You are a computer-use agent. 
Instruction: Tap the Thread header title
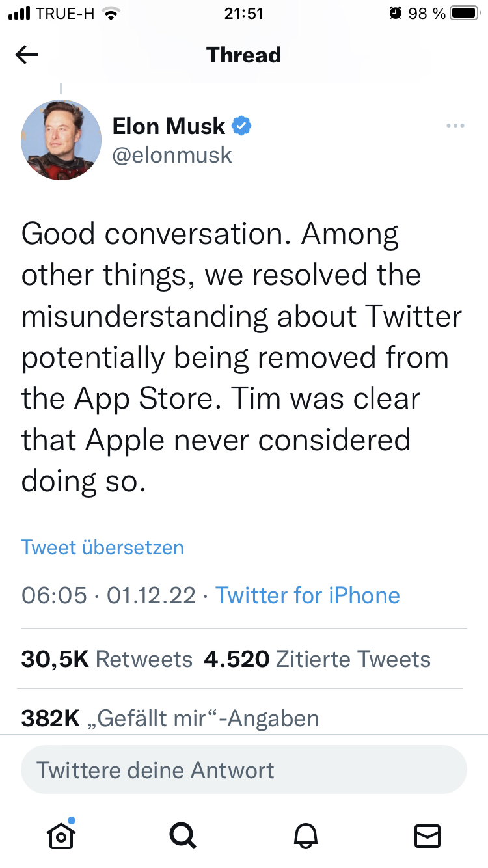tap(243, 55)
